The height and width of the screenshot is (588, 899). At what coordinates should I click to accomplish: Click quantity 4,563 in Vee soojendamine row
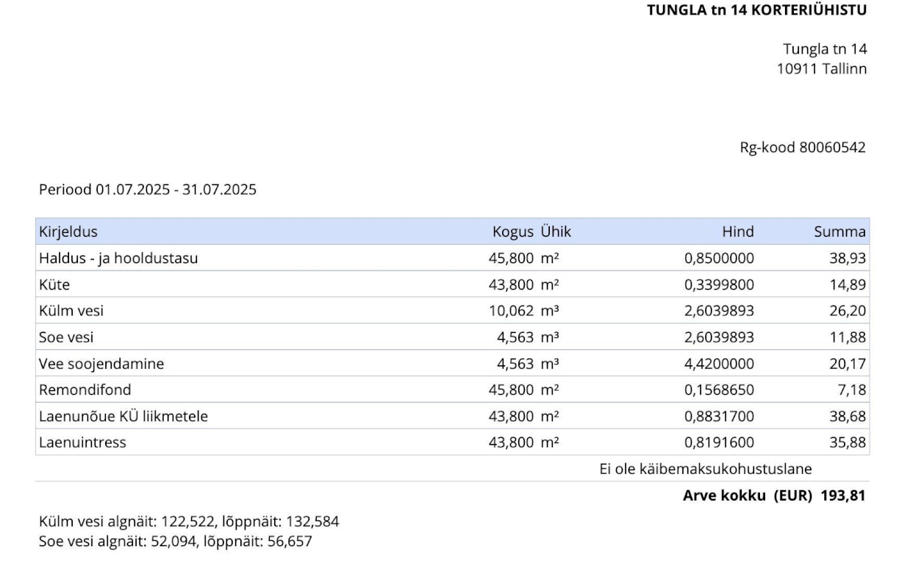coord(515,364)
